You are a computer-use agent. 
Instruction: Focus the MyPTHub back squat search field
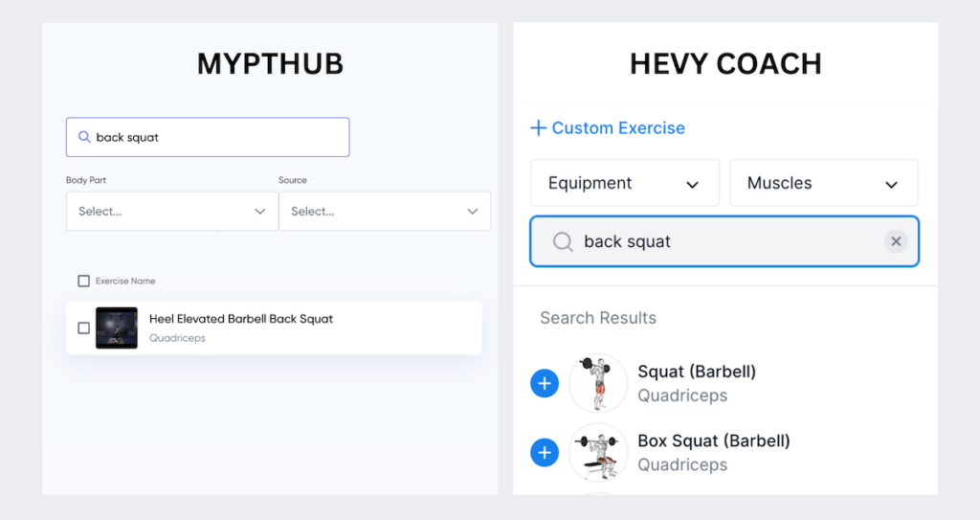tap(218, 137)
